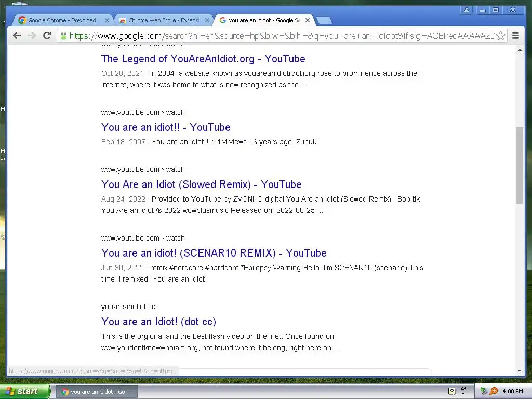Go back using the browser back arrow

click(17, 36)
